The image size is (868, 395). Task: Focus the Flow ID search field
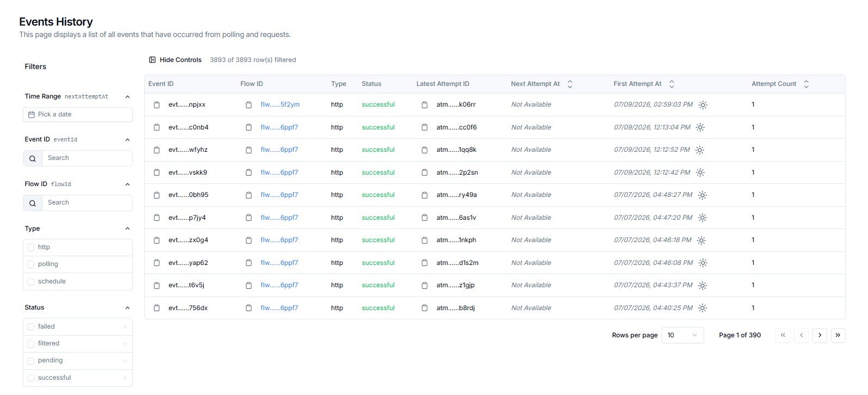(x=87, y=203)
